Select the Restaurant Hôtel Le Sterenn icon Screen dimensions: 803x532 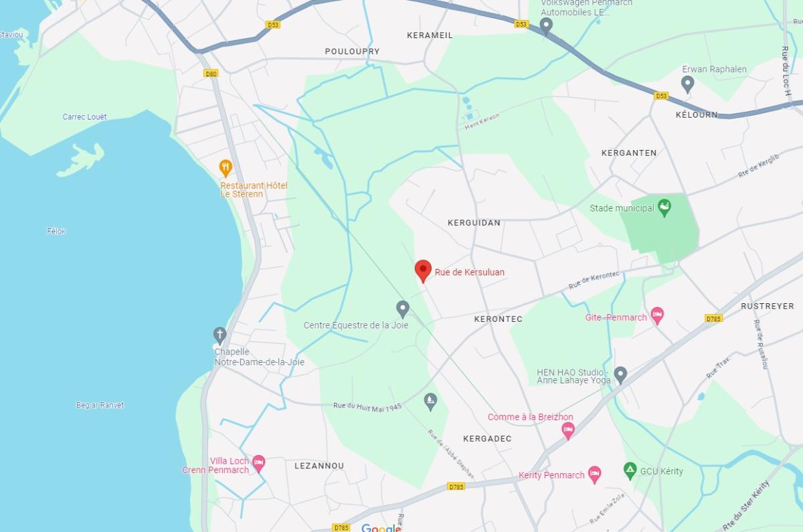(226, 167)
